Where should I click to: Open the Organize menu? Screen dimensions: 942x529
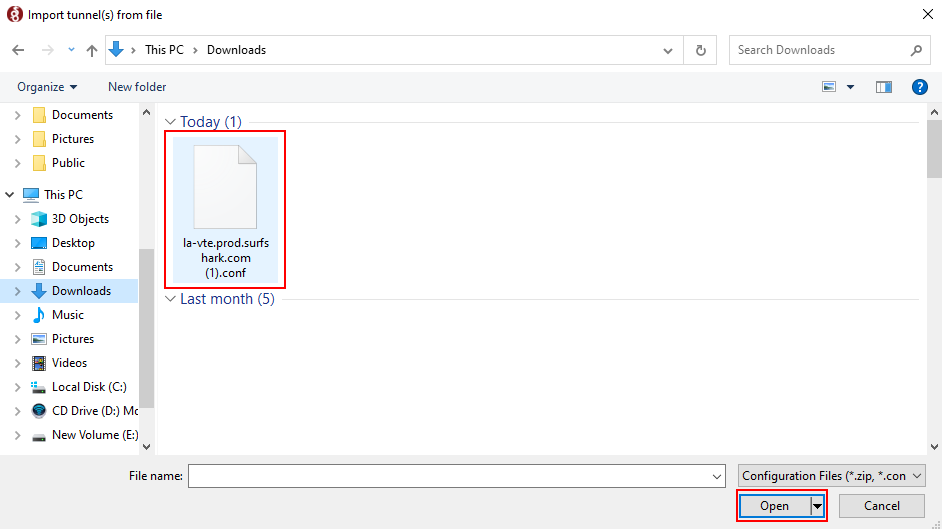[x=47, y=87]
